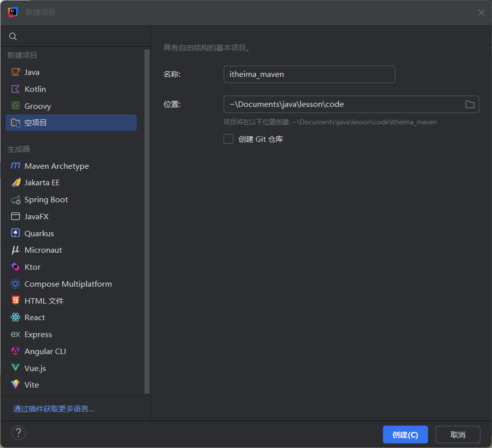Click the search magnifier icon
492x448 pixels.
coord(13,36)
